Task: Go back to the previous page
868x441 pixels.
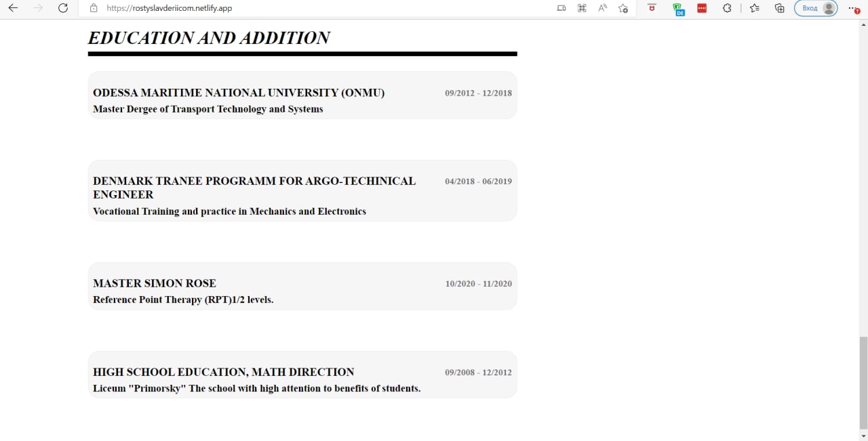Action: click(13, 8)
